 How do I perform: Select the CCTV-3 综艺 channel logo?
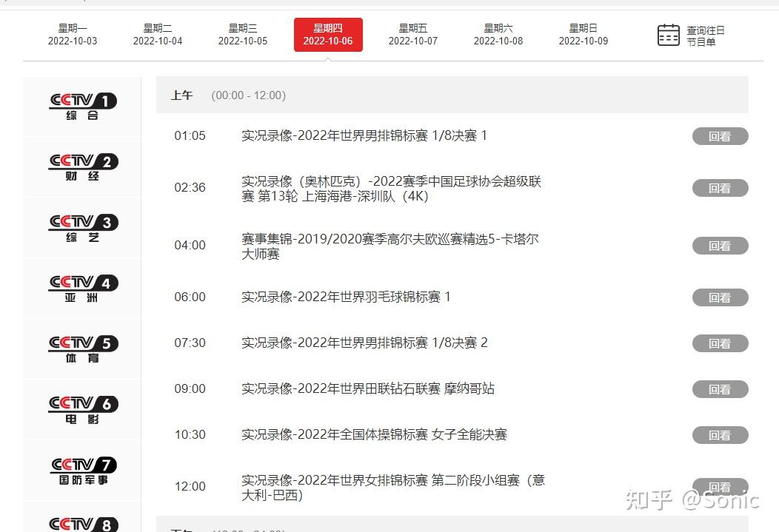click(x=83, y=229)
